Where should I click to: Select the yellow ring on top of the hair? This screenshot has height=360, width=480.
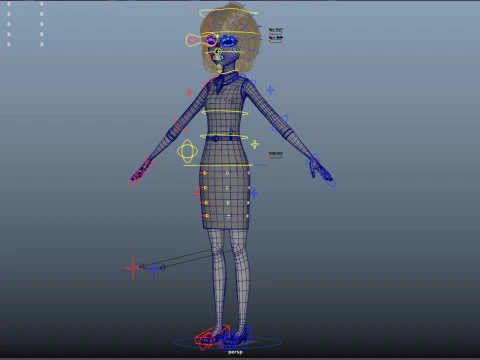pyautogui.click(x=228, y=13)
